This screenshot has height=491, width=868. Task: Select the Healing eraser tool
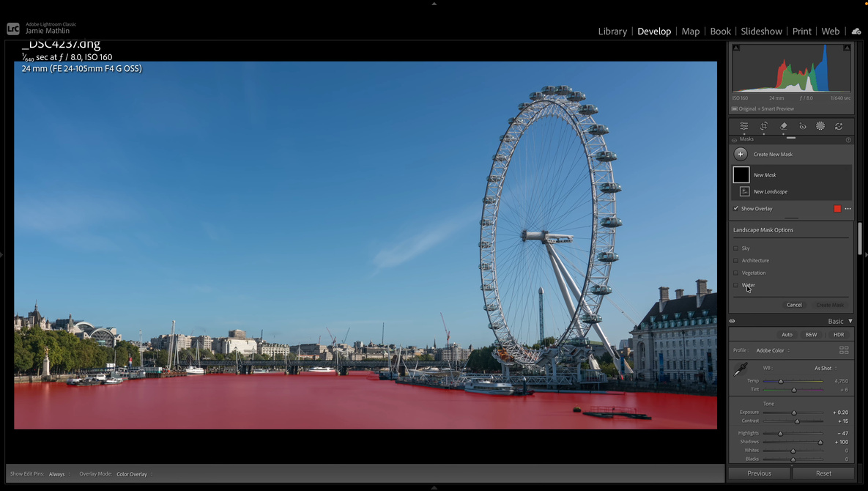coord(784,126)
